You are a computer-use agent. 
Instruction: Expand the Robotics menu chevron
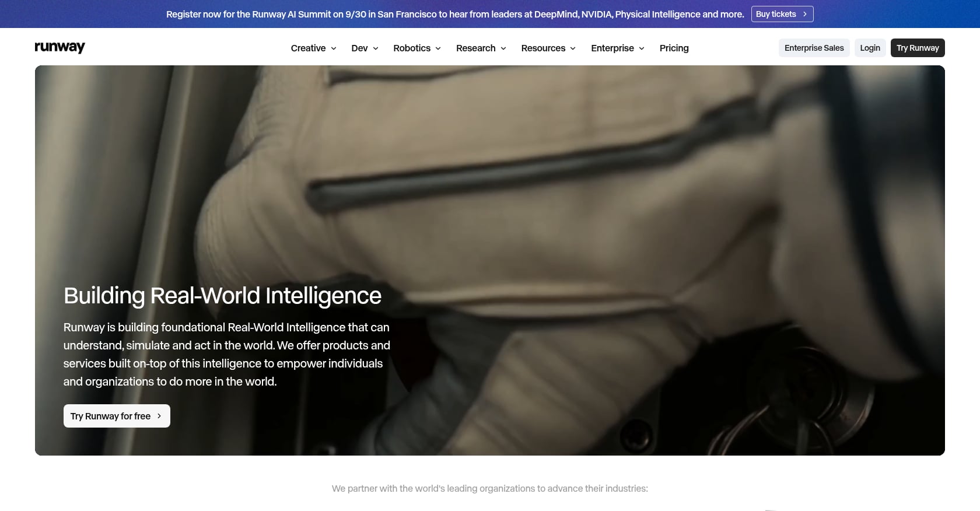pos(438,48)
